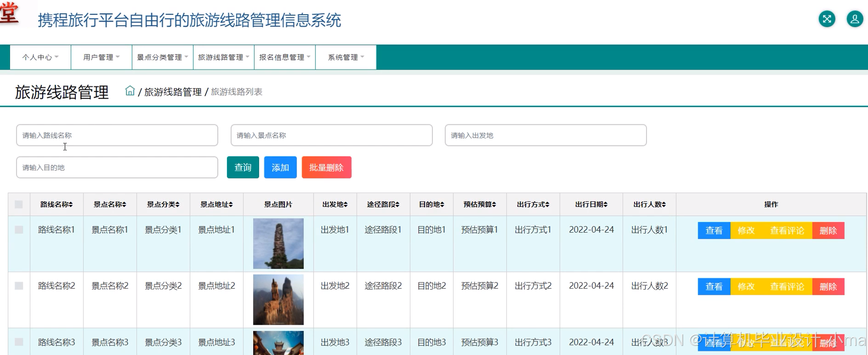Screen dimensions: 868x355
Task: Click the fullscreen toggle icon in header
Action: pyautogui.click(x=827, y=19)
